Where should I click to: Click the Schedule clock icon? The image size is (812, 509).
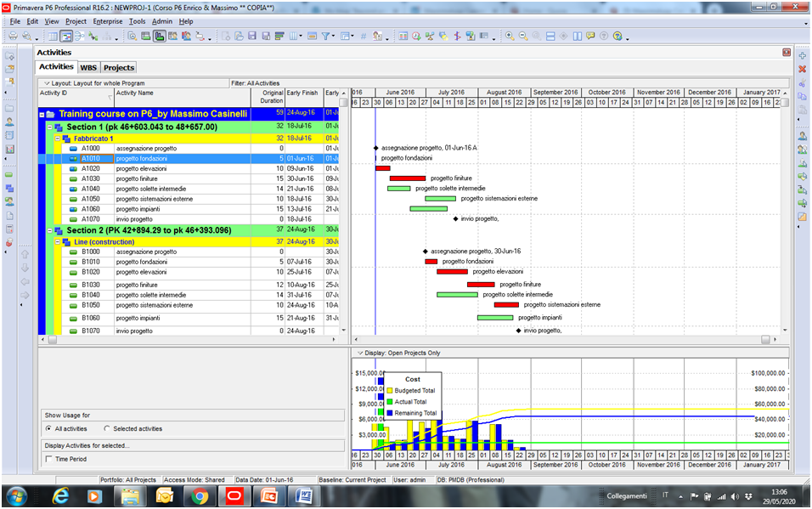416,36
